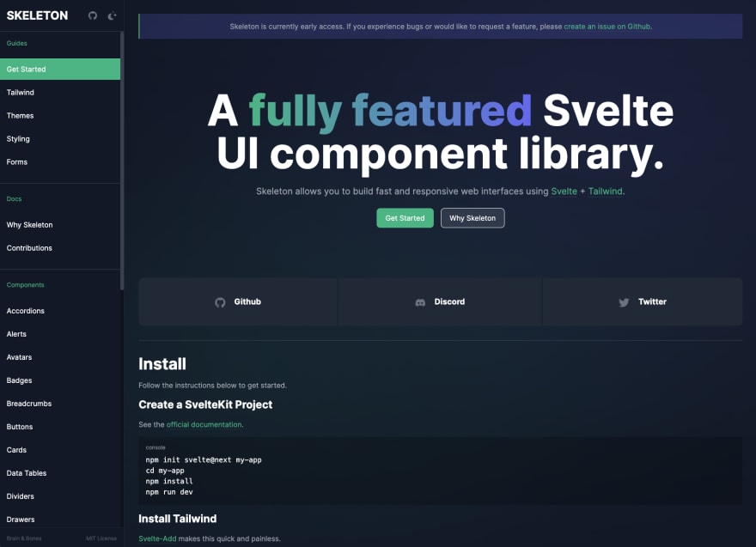The height and width of the screenshot is (547, 756).
Task: Open Cards component page
Action: [16, 450]
